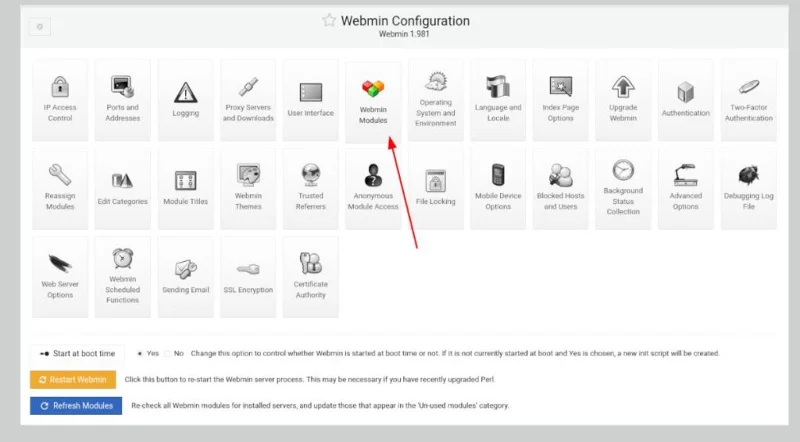Open Edit Categories

pyautogui.click(x=122, y=189)
